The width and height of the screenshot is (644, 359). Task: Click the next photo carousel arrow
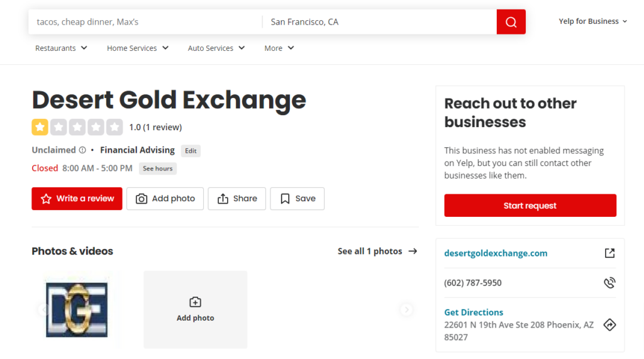[407, 309]
